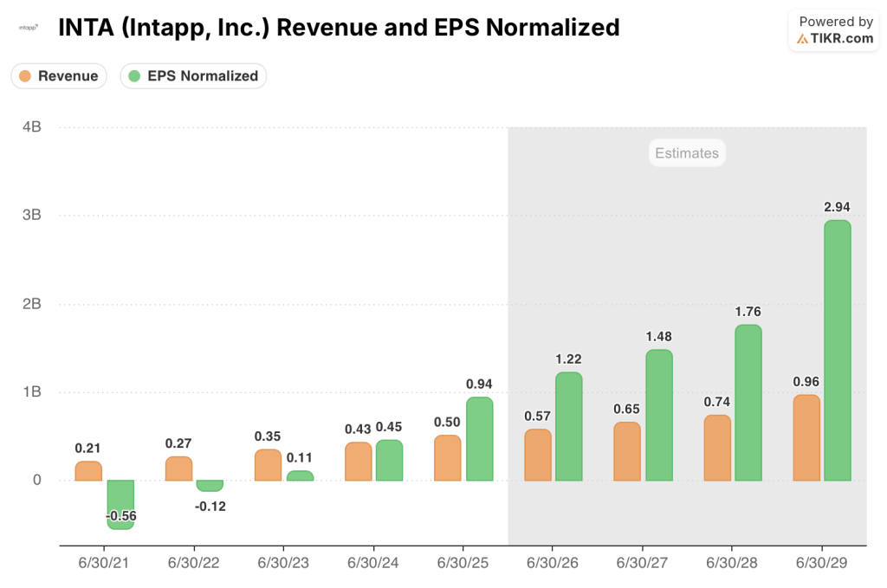Click the 6/30/25 revenue bar
Screen dimensions: 887x588
[450, 456]
